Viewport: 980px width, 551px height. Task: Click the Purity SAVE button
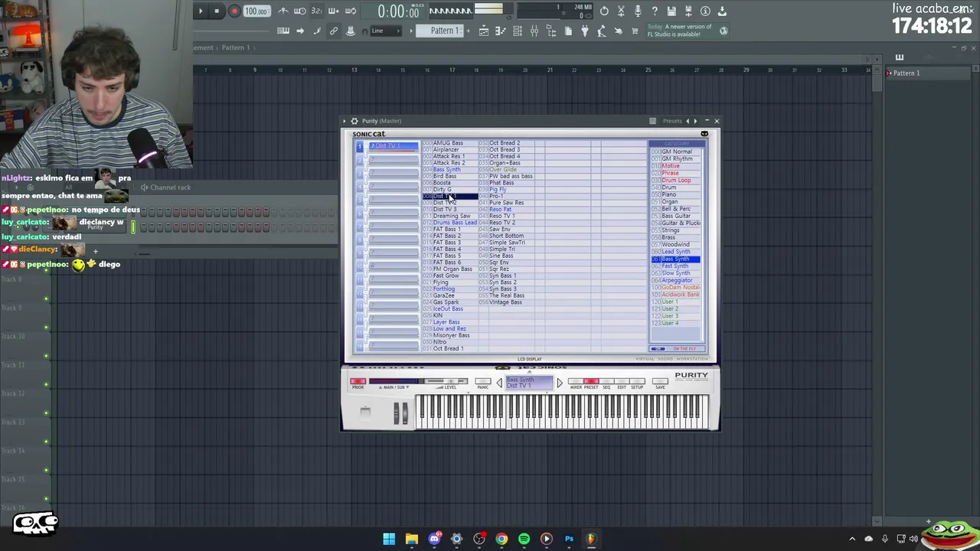[x=660, y=381]
